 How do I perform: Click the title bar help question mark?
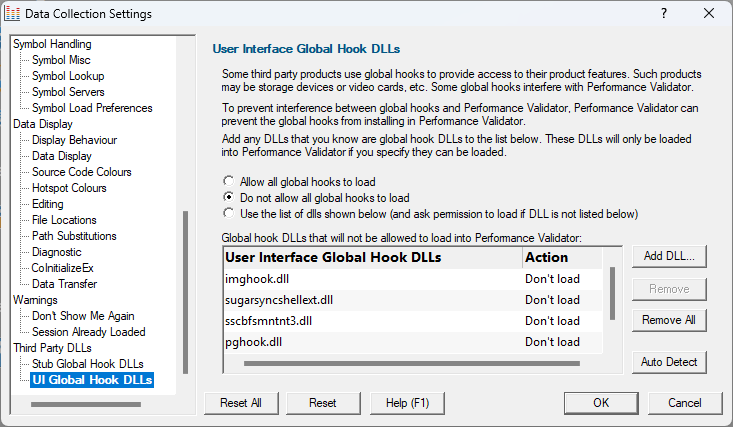point(664,14)
